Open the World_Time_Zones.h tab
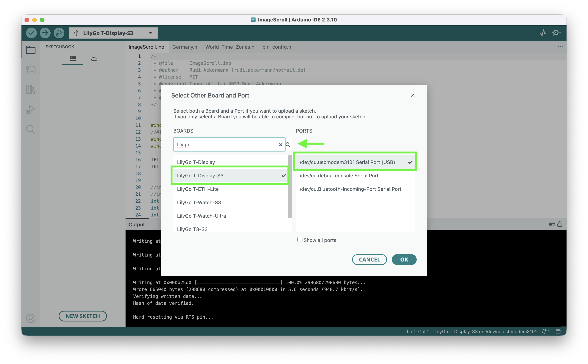The image size is (588, 364). 230,47
